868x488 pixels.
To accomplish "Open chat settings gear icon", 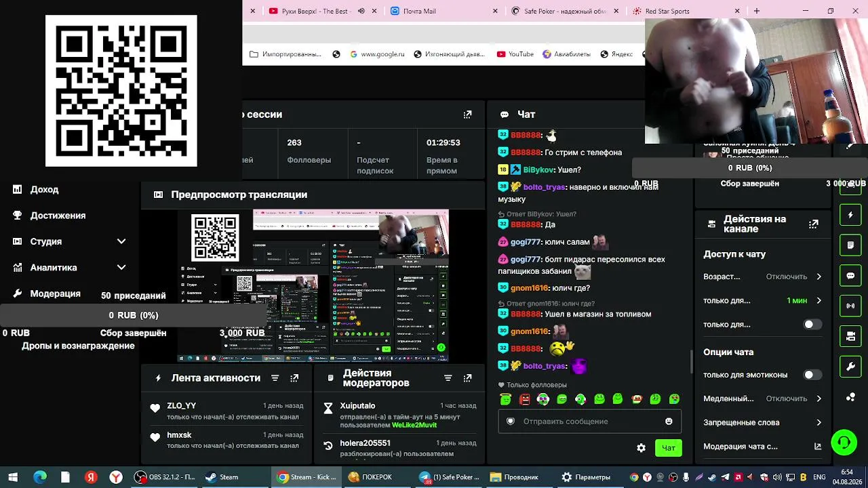I will (641, 448).
